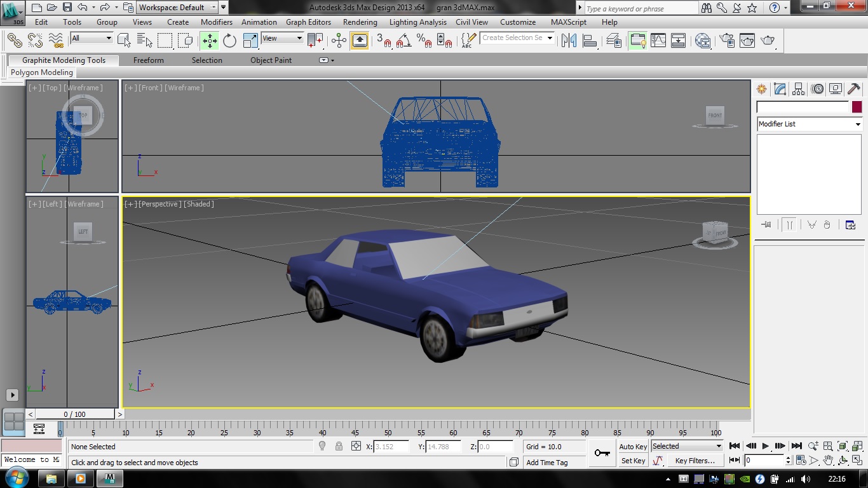The width and height of the screenshot is (868, 488).
Task: Open the Create panel tab icon
Action: [x=761, y=89]
